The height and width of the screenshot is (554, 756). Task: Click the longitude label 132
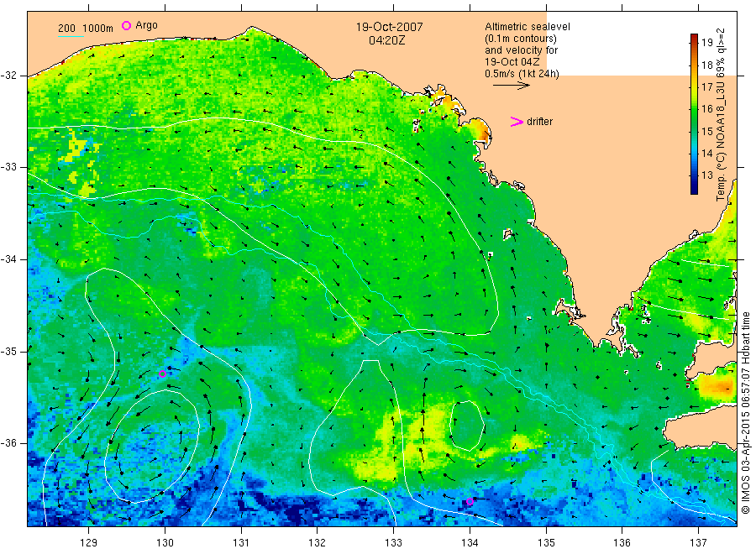318,543
